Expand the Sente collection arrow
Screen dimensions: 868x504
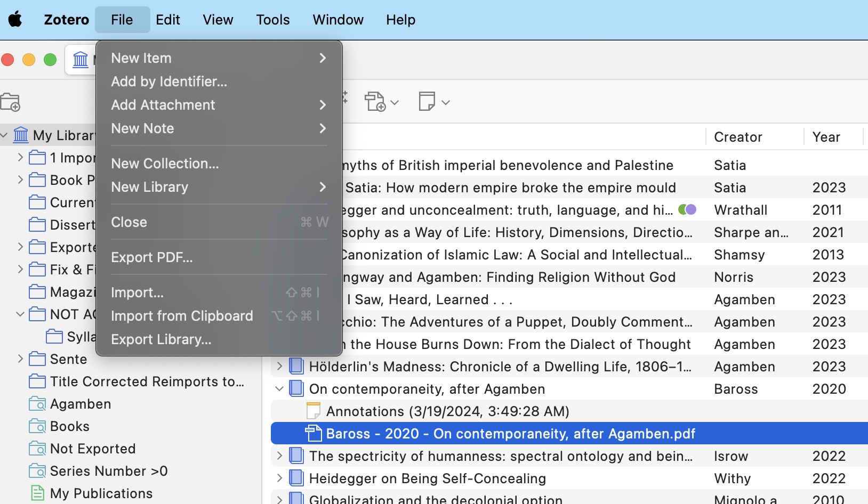coord(20,359)
